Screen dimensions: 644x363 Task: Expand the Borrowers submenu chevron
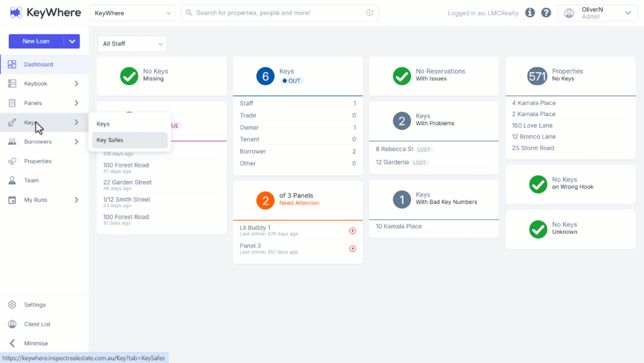pyautogui.click(x=77, y=142)
